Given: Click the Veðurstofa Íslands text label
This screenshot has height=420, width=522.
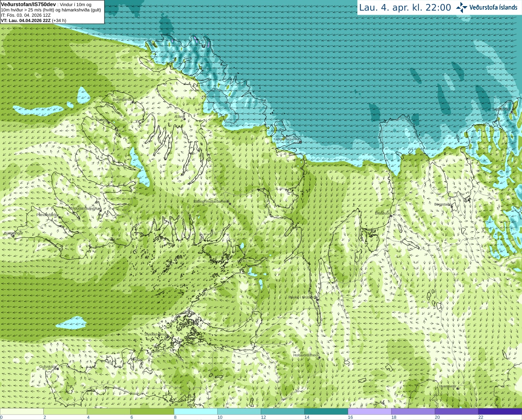Looking at the screenshot, I should (x=493, y=7).
